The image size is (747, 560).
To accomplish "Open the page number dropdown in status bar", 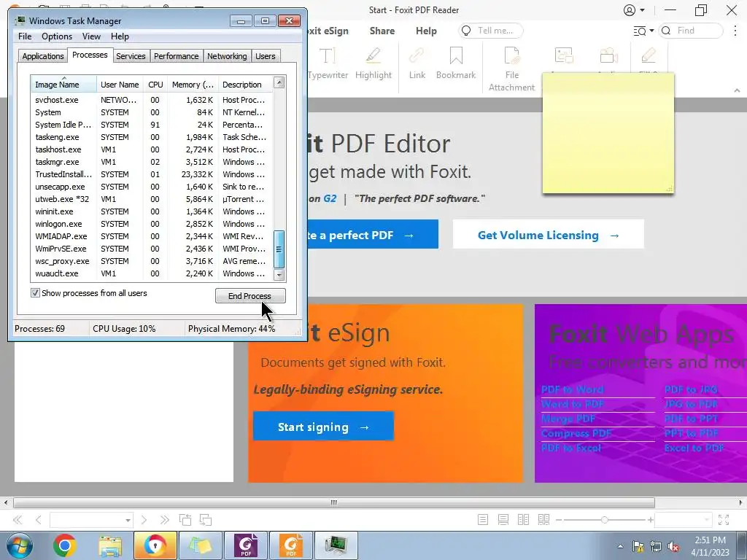I will click(128, 521).
